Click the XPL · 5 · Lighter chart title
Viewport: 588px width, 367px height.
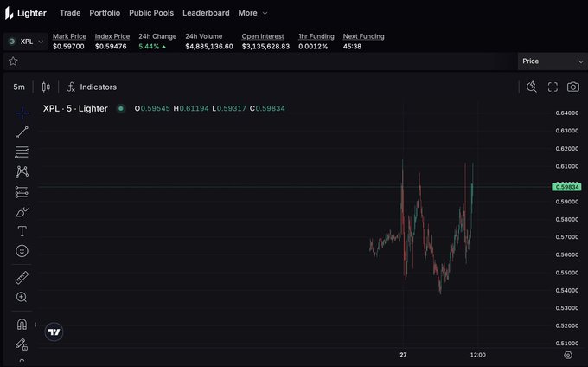pyautogui.click(x=75, y=108)
